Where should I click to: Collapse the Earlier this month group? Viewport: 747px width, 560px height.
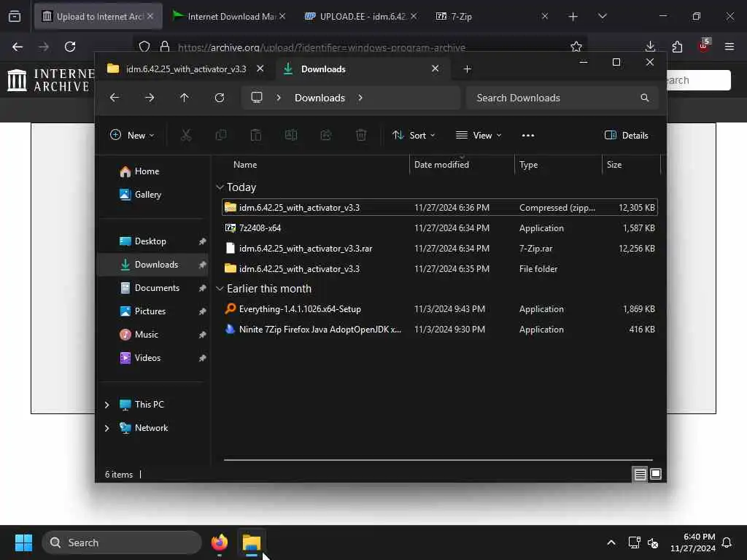(220, 289)
